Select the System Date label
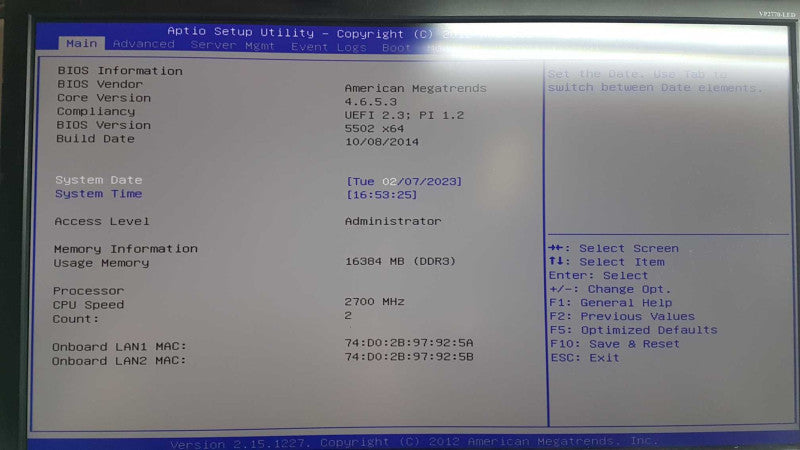This screenshot has width=800, height=450. tap(98, 180)
